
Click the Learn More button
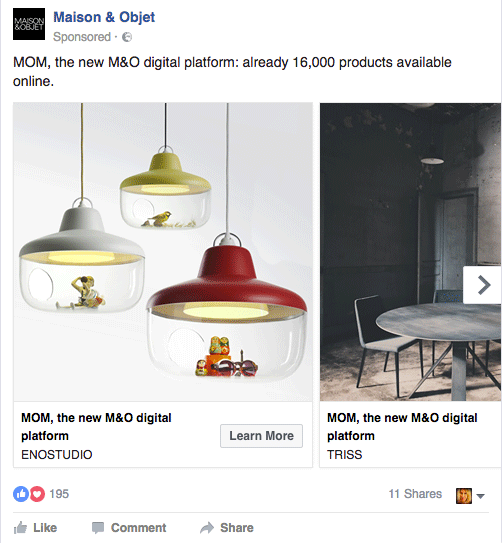[261, 436]
